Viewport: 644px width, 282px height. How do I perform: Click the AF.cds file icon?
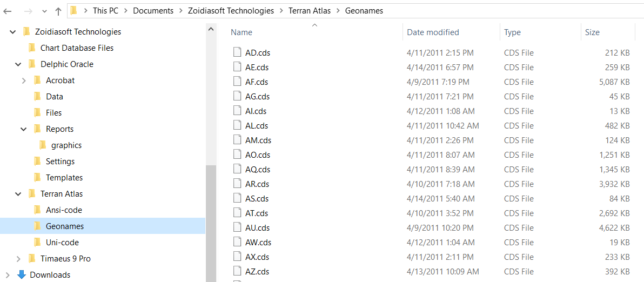click(237, 82)
